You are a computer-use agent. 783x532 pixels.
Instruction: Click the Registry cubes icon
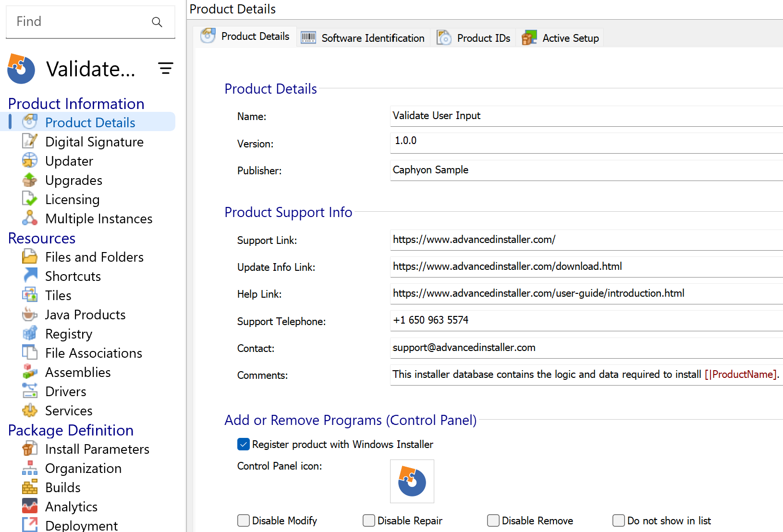[x=30, y=333]
